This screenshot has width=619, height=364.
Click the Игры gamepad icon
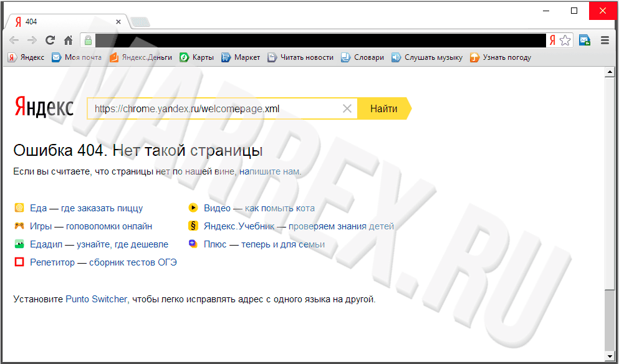19,226
